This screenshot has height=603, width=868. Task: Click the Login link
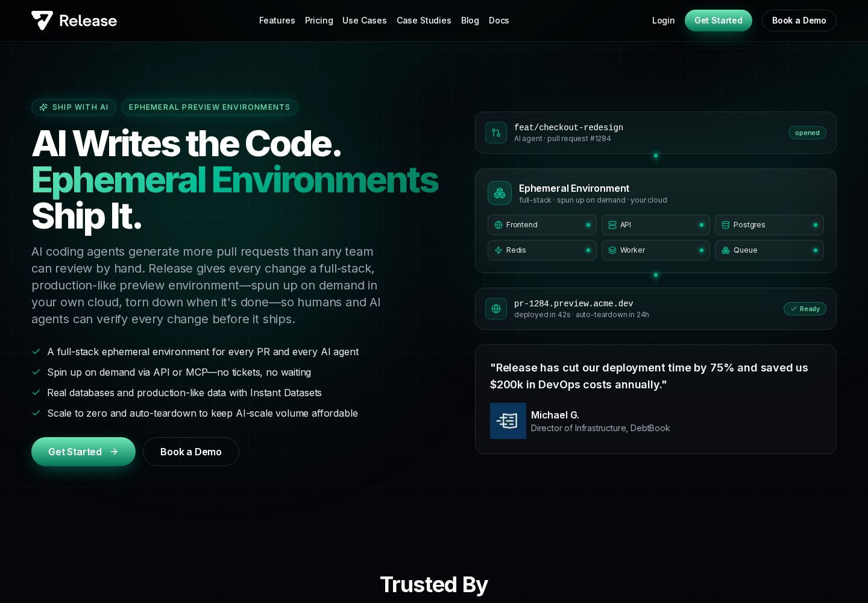(664, 21)
